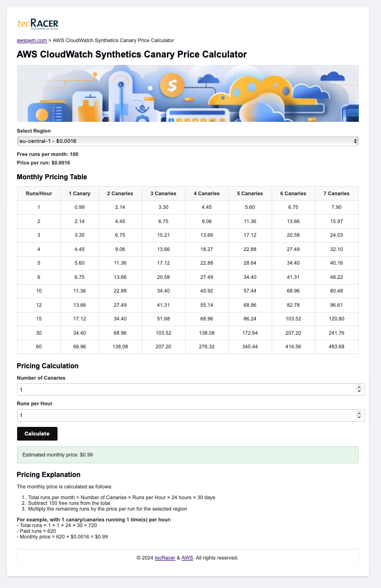Click the Runs/Hour 60 row label

tap(39, 347)
